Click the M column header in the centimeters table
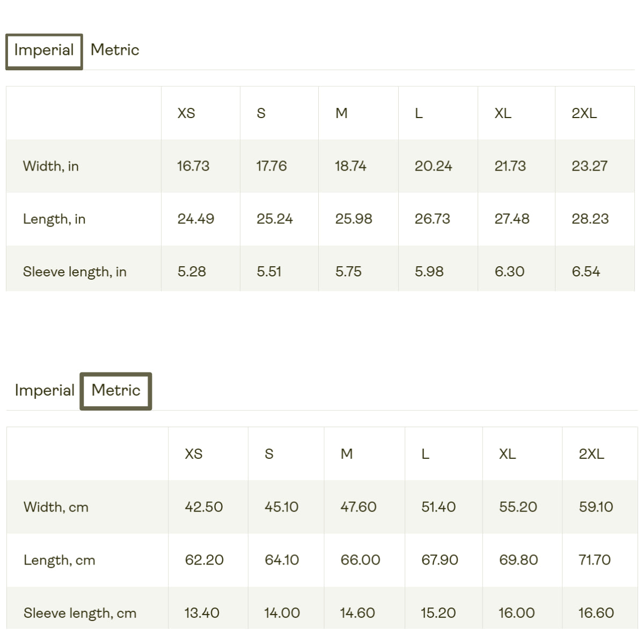Viewport: 644px width, 644px height. [347, 454]
